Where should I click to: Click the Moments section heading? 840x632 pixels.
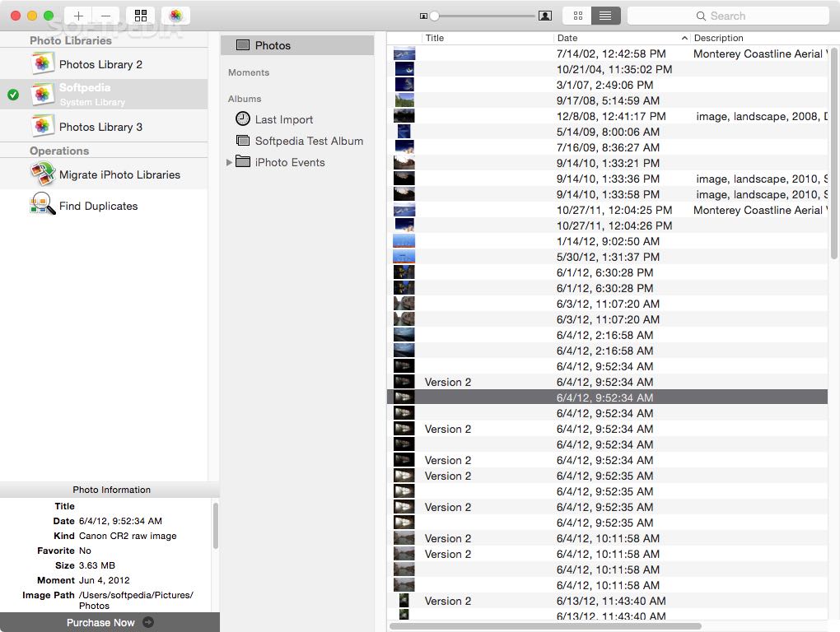pos(249,72)
